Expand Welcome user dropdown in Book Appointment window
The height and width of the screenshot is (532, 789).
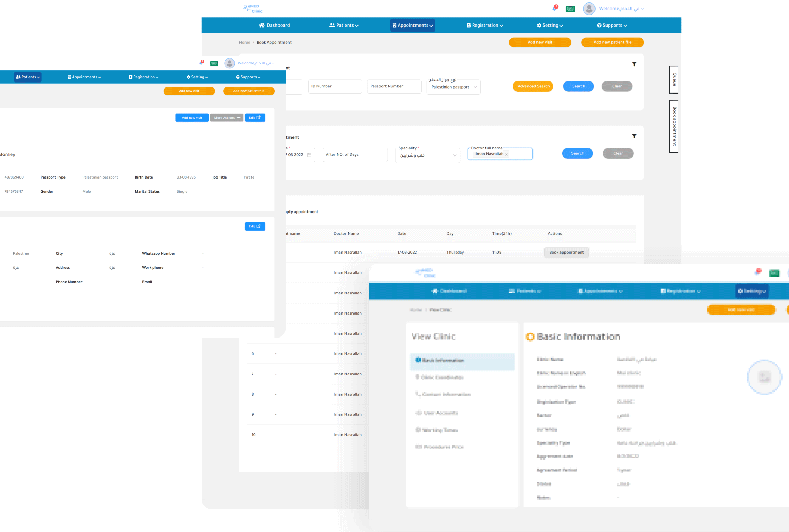(x=621, y=9)
